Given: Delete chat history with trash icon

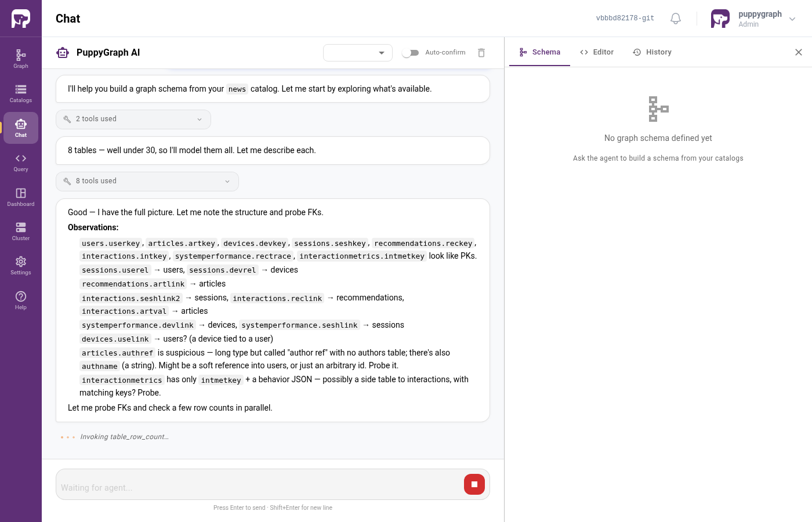Looking at the screenshot, I should 481,53.
